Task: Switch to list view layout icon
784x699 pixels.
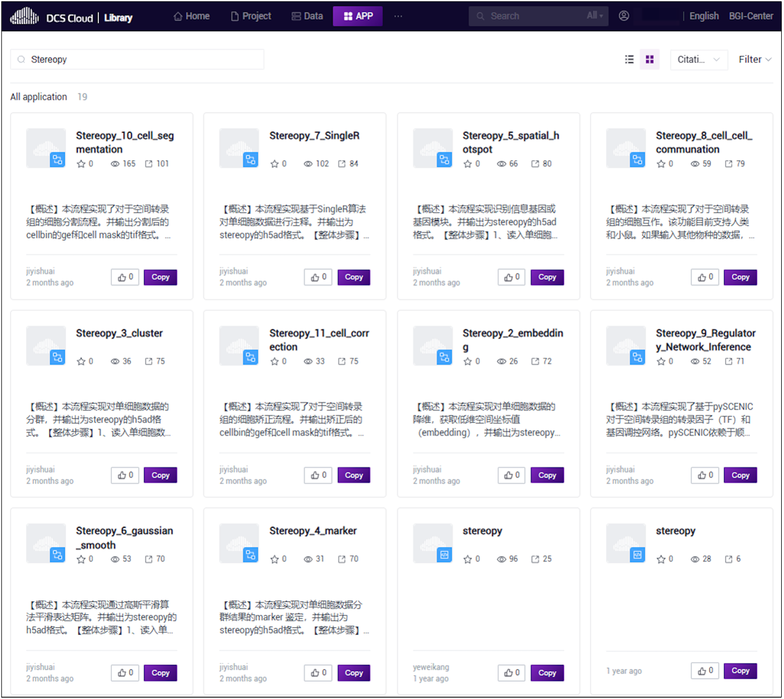Action: (629, 59)
